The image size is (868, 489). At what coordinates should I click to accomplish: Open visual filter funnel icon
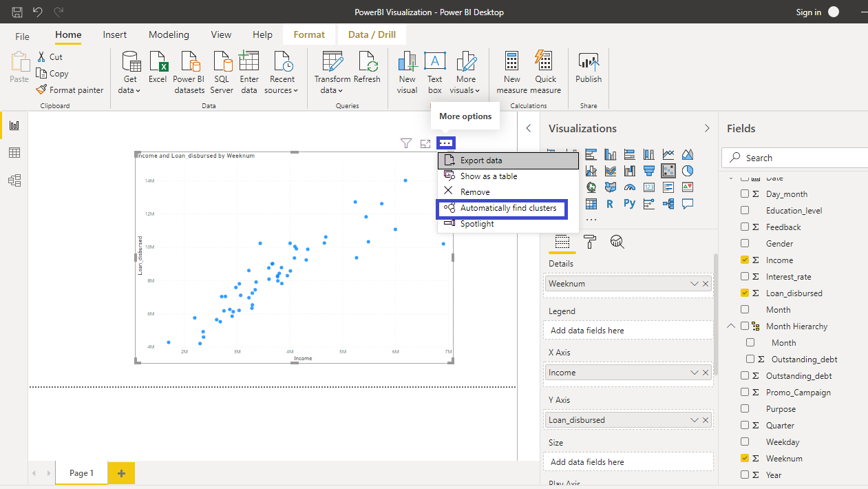pyautogui.click(x=406, y=143)
